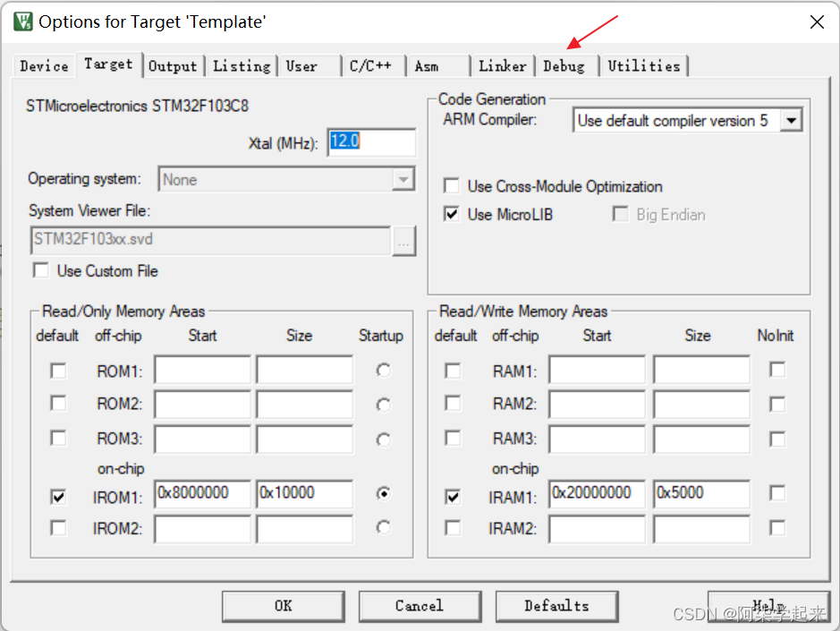
Task: Check the RAM2 default checkbox
Action: [453, 403]
